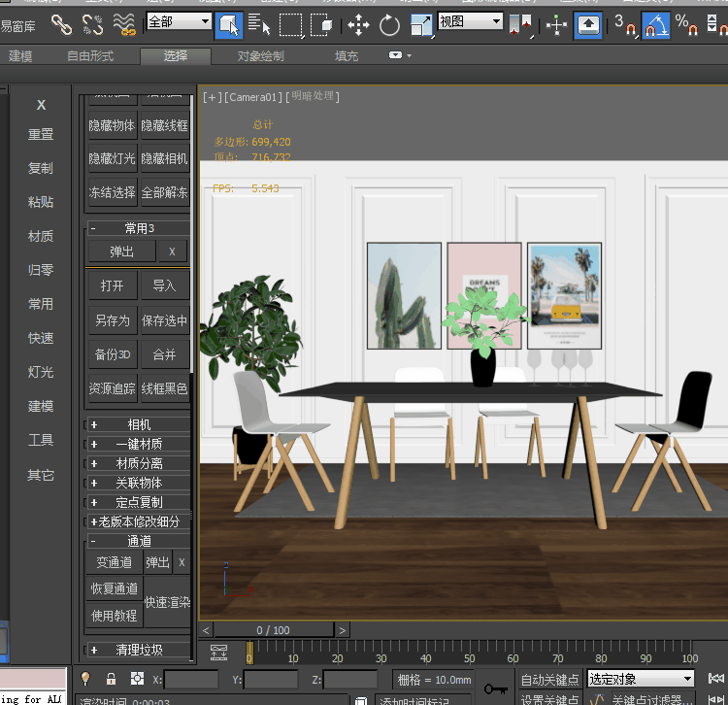Click the 快速渲染 button
This screenshot has width=728, height=705.
pos(167,602)
